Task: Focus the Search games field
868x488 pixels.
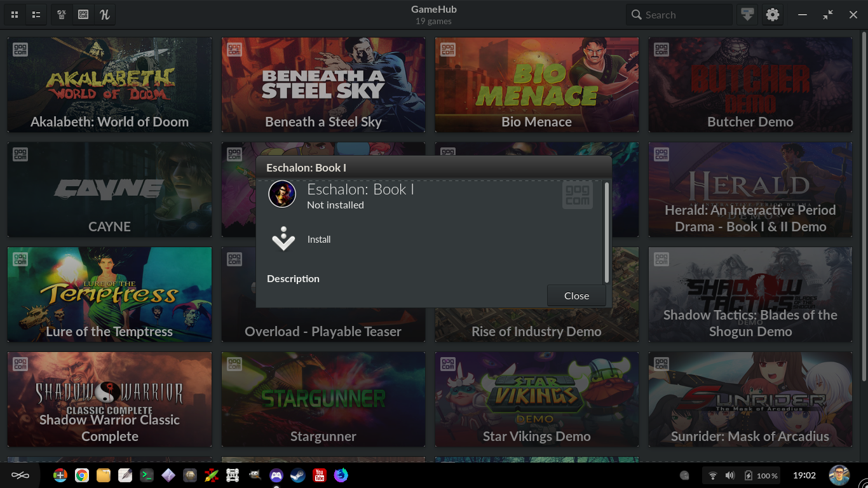Action: (x=679, y=15)
